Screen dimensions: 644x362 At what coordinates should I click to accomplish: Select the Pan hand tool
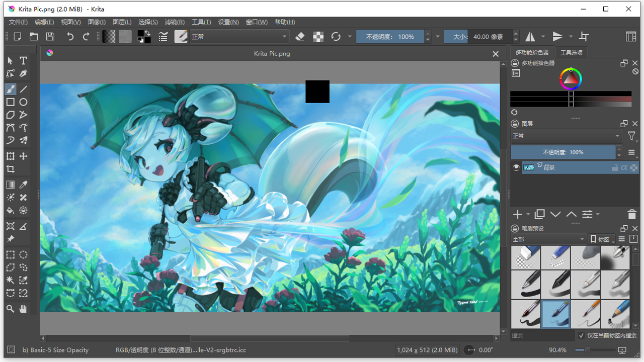click(x=23, y=309)
